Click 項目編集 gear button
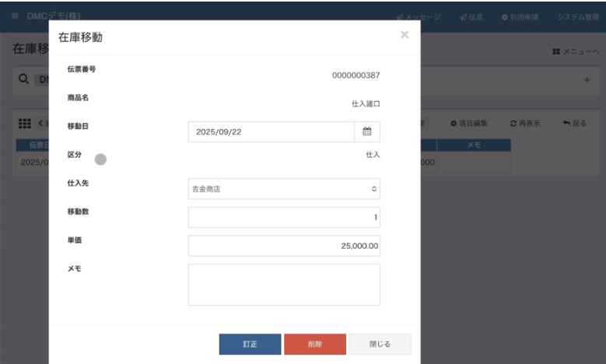The height and width of the screenshot is (364, 606). [470, 124]
